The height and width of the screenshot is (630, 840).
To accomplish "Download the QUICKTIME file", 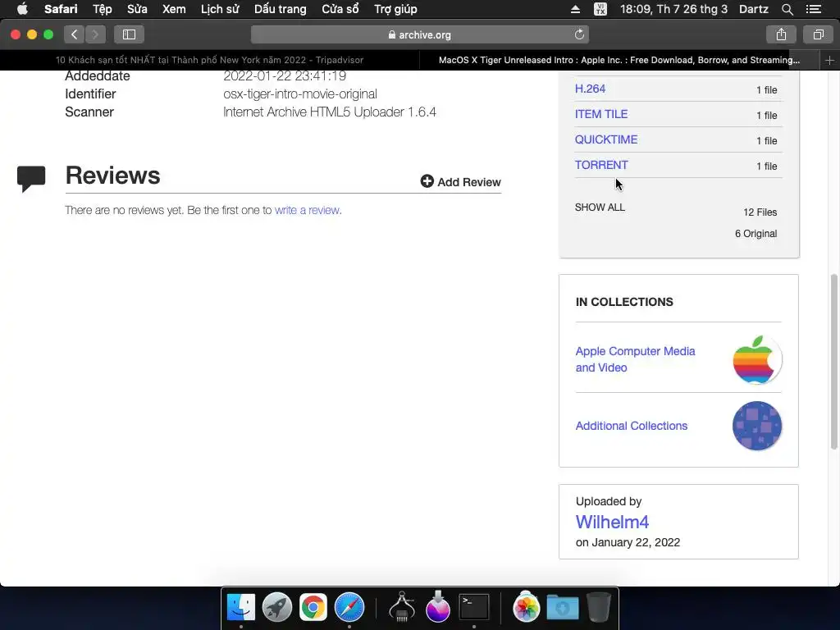I will pyautogui.click(x=606, y=139).
